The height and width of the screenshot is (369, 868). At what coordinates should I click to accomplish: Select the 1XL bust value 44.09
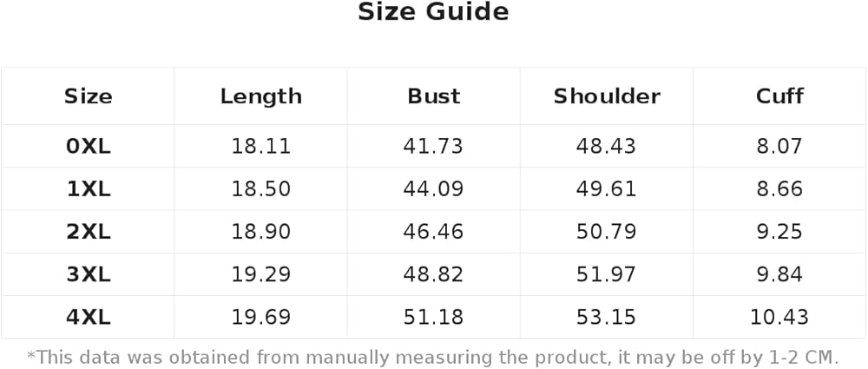click(x=433, y=189)
